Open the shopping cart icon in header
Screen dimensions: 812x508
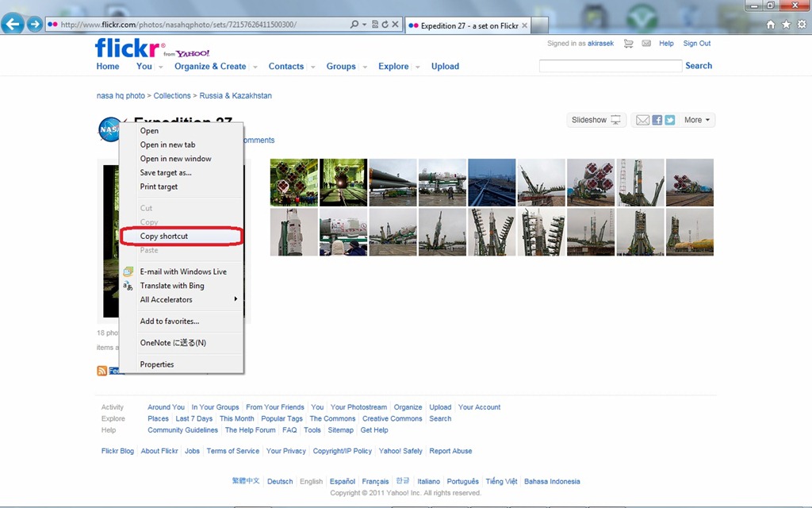point(629,44)
